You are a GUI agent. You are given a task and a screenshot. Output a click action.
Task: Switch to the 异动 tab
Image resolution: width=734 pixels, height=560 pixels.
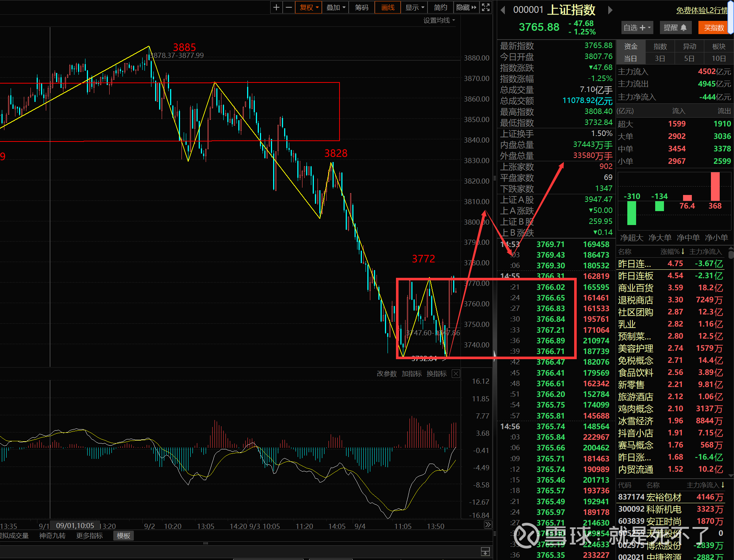point(689,47)
